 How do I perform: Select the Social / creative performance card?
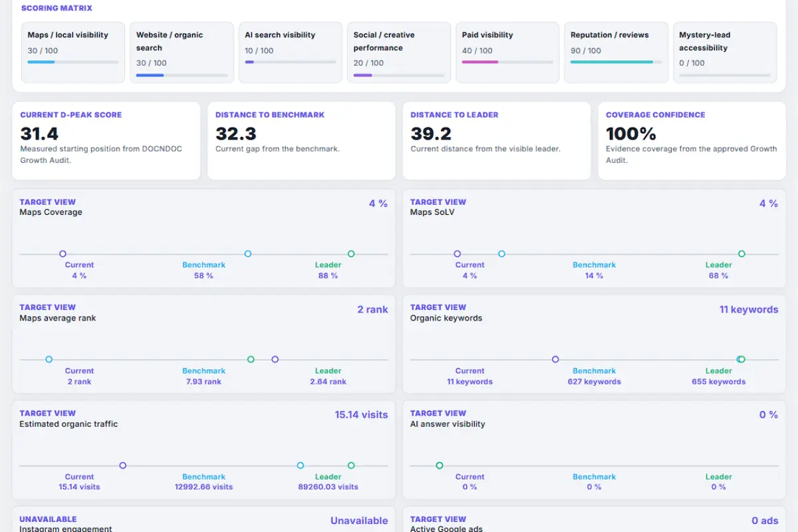(x=399, y=53)
